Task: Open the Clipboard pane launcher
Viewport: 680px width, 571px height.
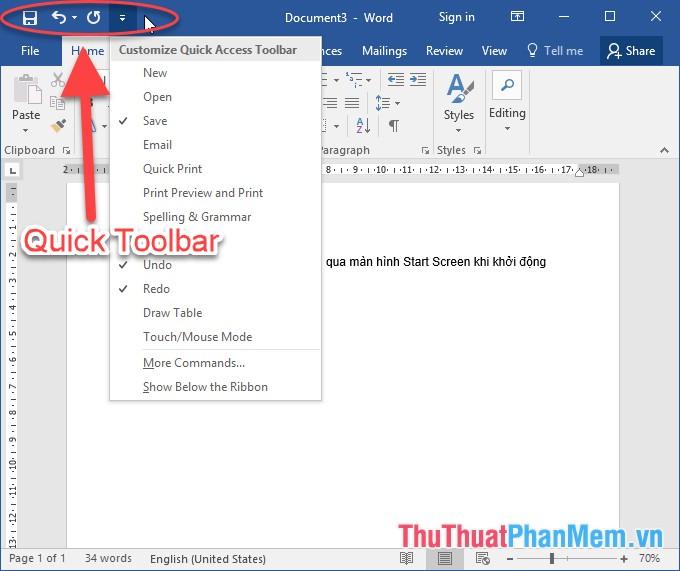Action: click(x=66, y=150)
